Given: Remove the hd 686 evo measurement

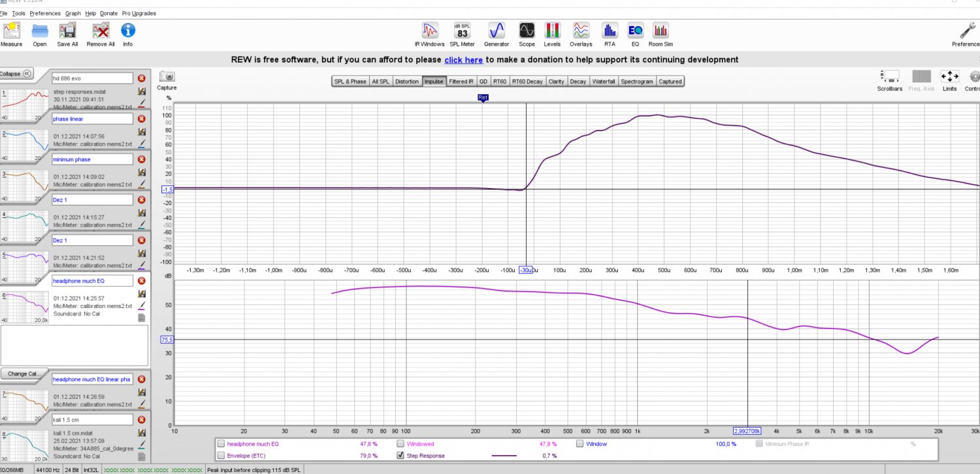Looking at the screenshot, I should [x=141, y=78].
